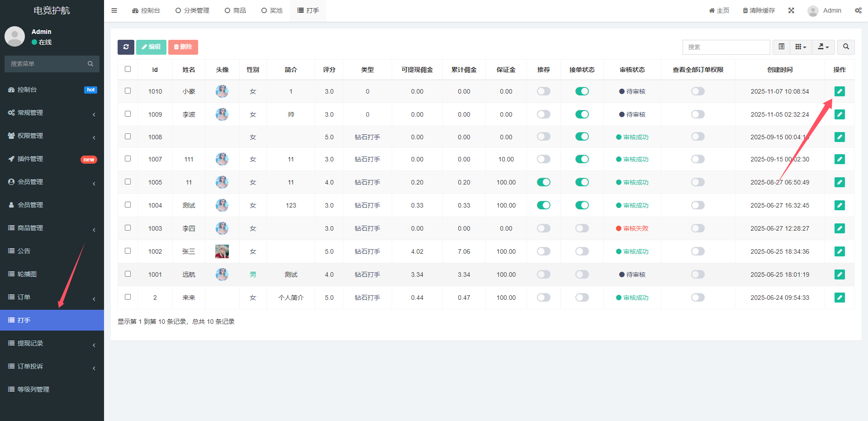Click the search magnifier button beside export
The height and width of the screenshot is (421, 868).
click(x=846, y=47)
